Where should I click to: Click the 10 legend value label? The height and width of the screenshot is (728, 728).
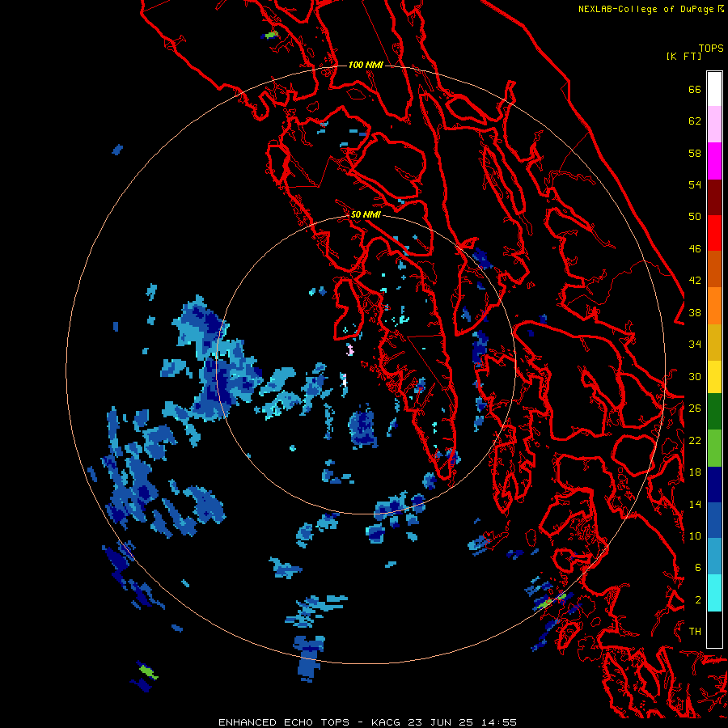[x=695, y=535]
